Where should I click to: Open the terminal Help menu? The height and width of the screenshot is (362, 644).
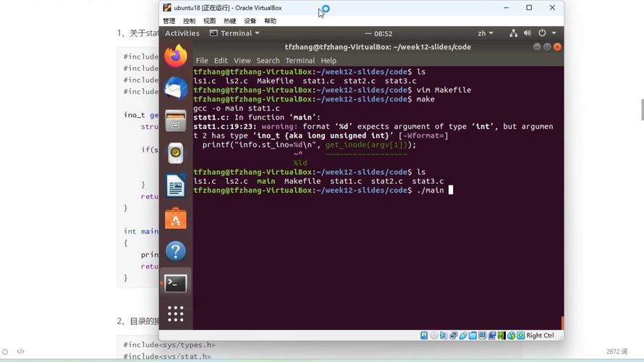(329, 60)
